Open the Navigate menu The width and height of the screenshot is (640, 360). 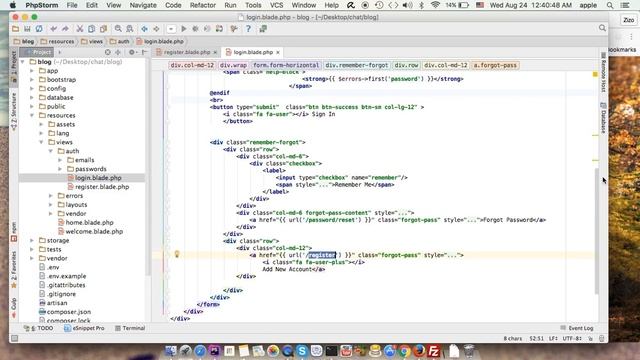tap(143, 5)
